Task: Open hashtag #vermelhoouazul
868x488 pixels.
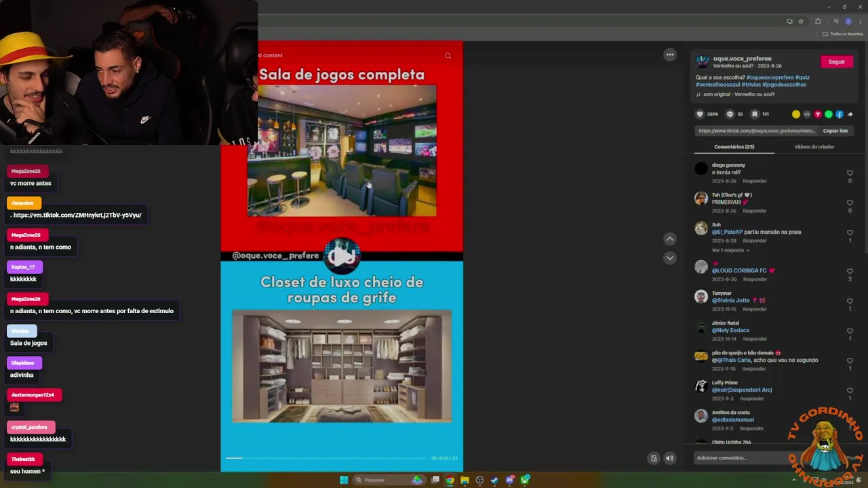Action: [718, 85]
